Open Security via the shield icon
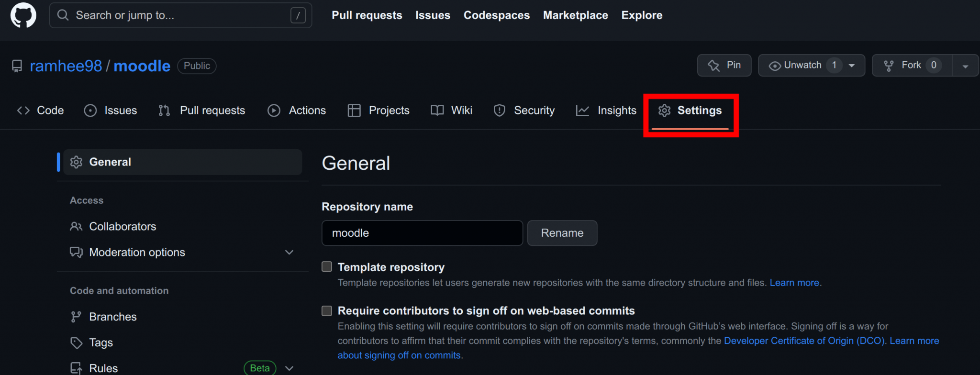980x375 pixels. pos(499,110)
